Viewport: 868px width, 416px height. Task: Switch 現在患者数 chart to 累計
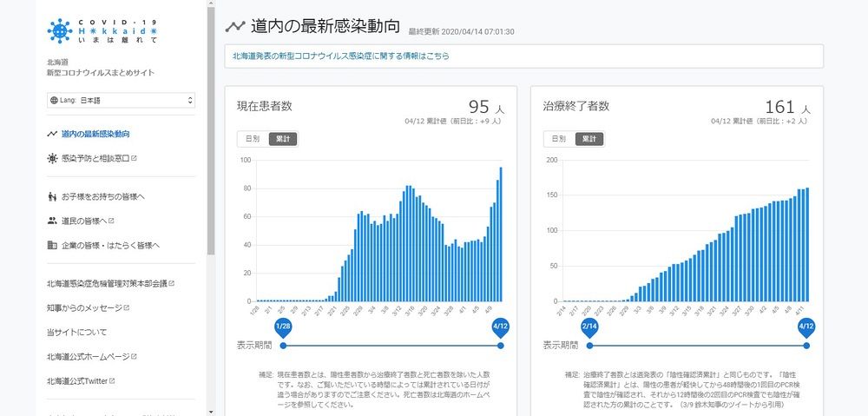283,139
